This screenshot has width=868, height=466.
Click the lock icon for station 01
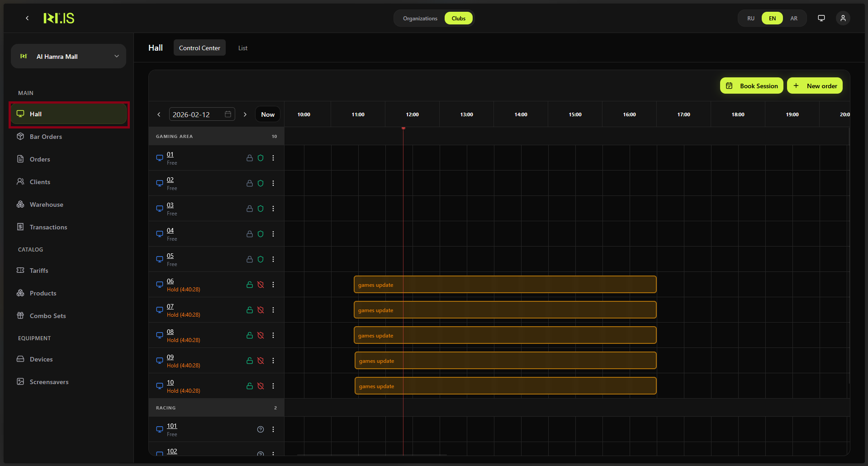coord(249,158)
